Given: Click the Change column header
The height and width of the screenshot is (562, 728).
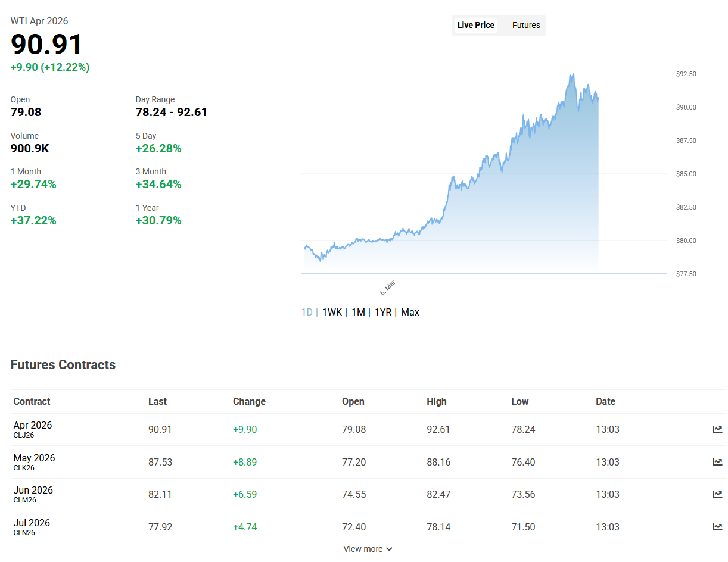Looking at the screenshot, I should (249, 401).
